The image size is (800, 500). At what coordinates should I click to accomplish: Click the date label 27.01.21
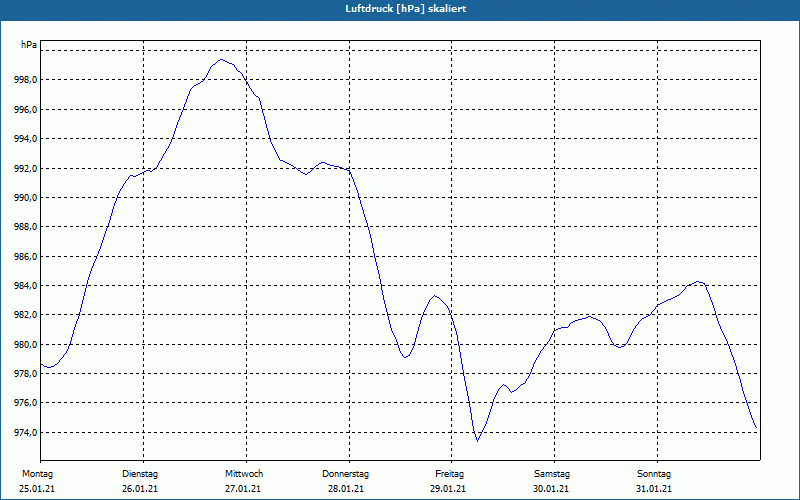(243, 489)
